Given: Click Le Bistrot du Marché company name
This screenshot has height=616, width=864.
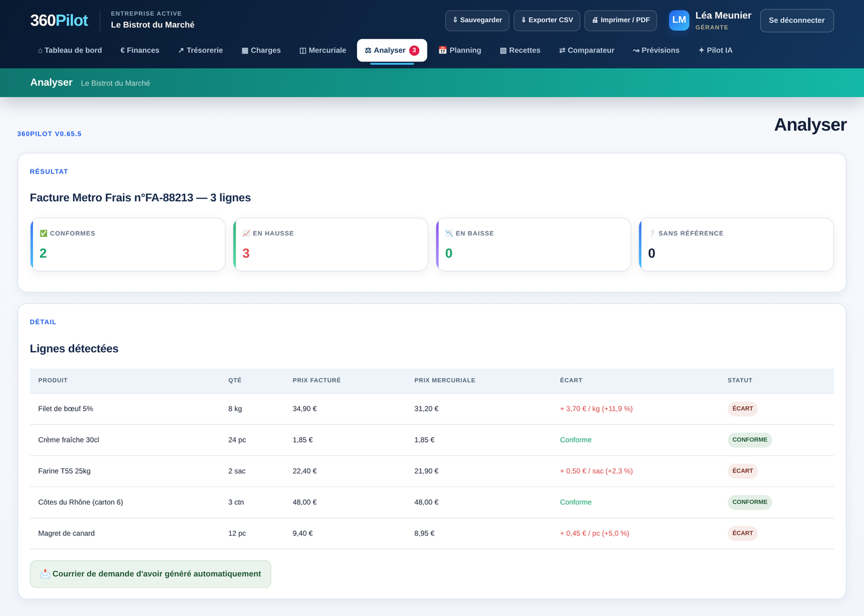Looking at the screenshot, I should tap(153, 25).
